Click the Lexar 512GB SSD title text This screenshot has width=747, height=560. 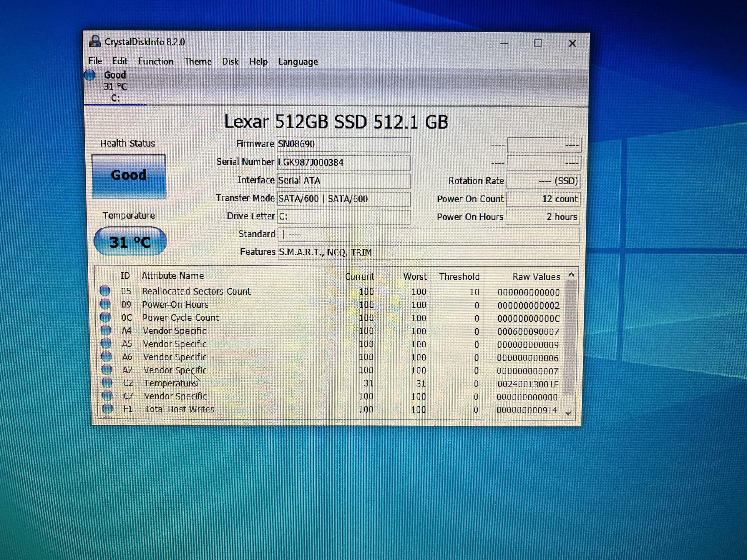pyautogui.click(x=336, y=121)
